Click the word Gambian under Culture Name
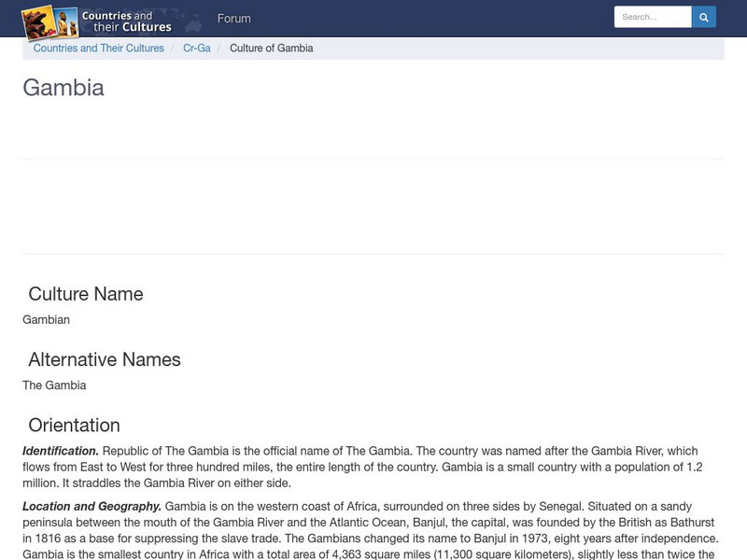Screen dimensions: 747x560 click(46, 319)
